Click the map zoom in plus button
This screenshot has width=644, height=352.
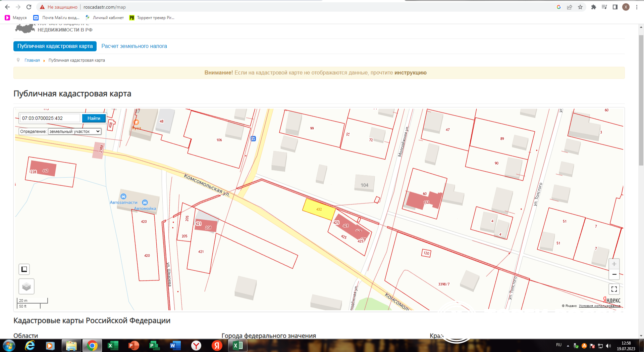tap(614, 264)
